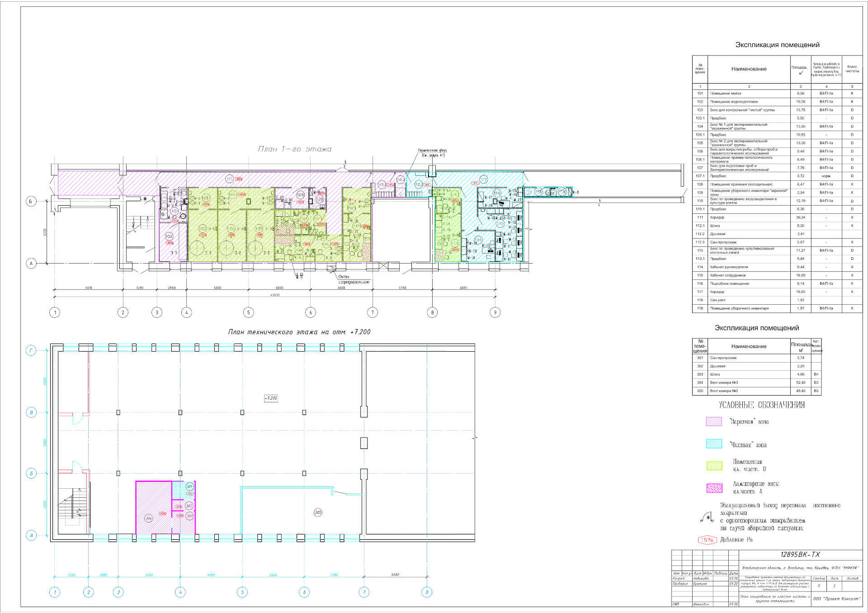Click the +7.200 elevation label
Image resolution: width=868 pixels, height=613 pixels.
(x=271, y=398)
